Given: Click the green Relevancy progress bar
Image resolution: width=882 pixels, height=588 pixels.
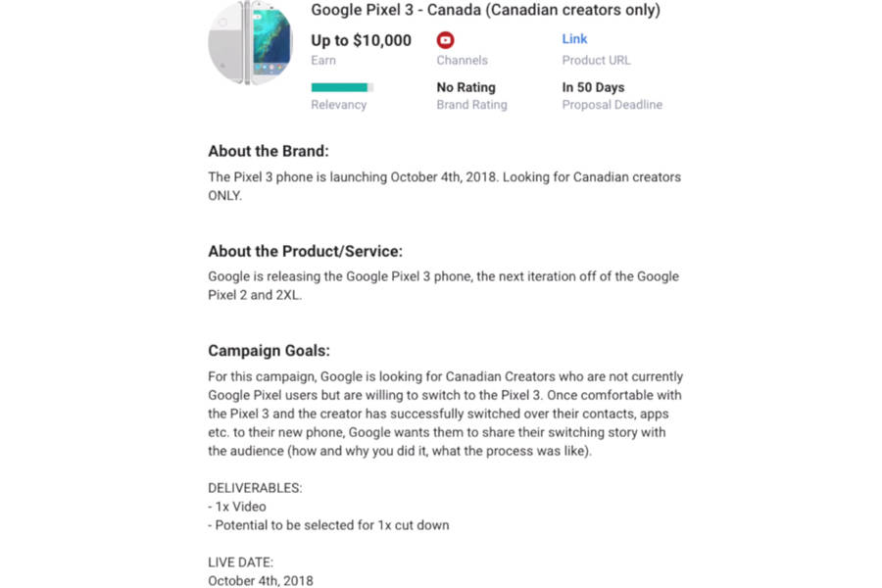Looking at the screenshot, I should (341, 87).
